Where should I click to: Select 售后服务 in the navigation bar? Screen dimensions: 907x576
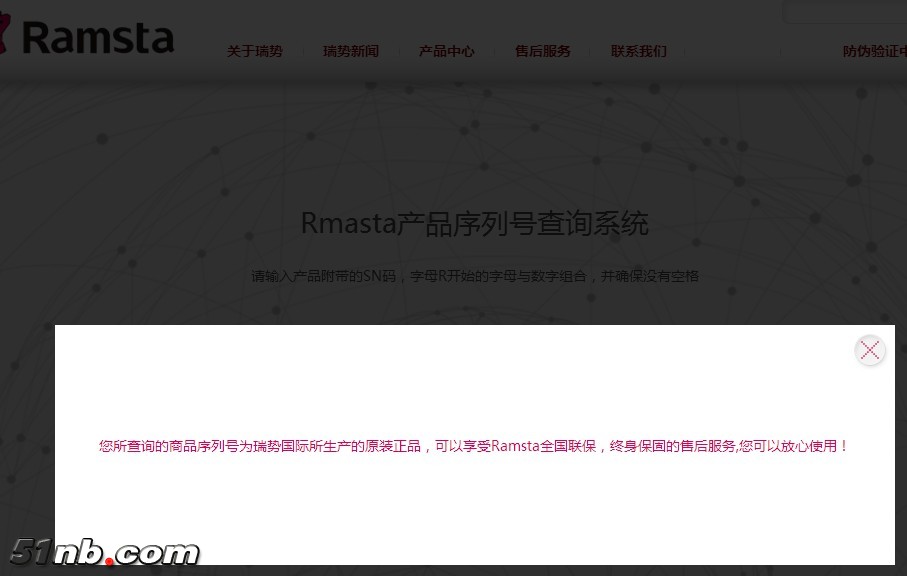[542, 52]
